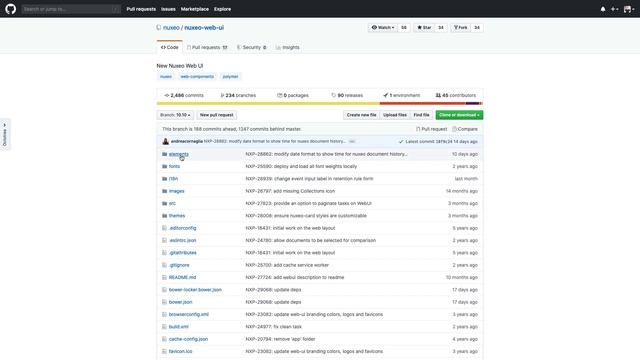Screen dimensions: 640x360
Task: Click the search or jump to field
Action: coord(71,9)
